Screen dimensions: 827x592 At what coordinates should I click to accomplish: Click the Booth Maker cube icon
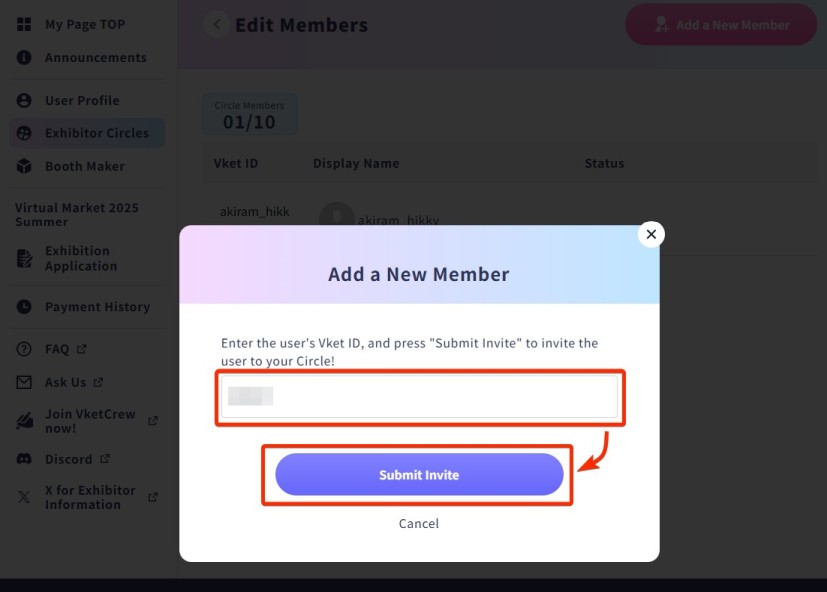(25, 167)
